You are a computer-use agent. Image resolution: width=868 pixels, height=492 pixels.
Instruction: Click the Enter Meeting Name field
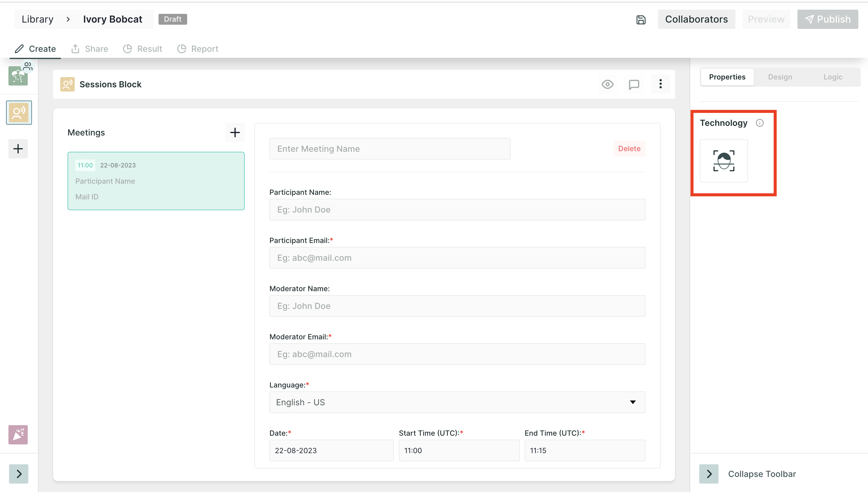(x=389, y=149)
